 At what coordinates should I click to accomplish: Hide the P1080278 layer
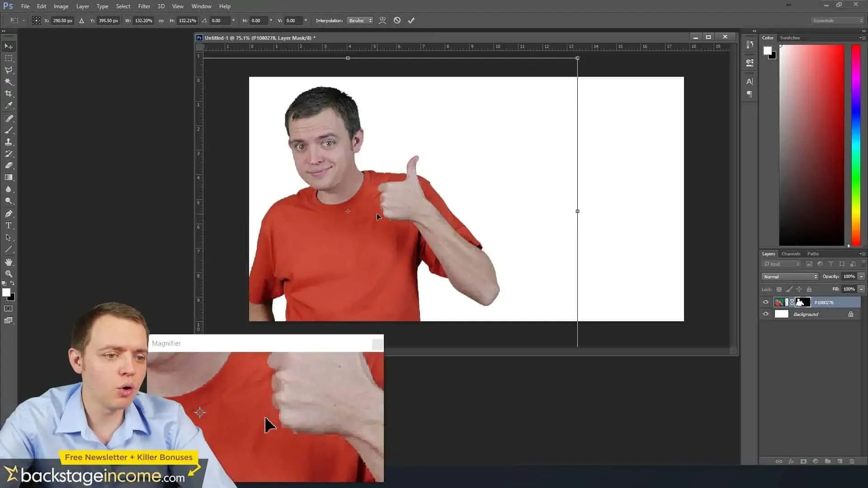click(765, 302)
